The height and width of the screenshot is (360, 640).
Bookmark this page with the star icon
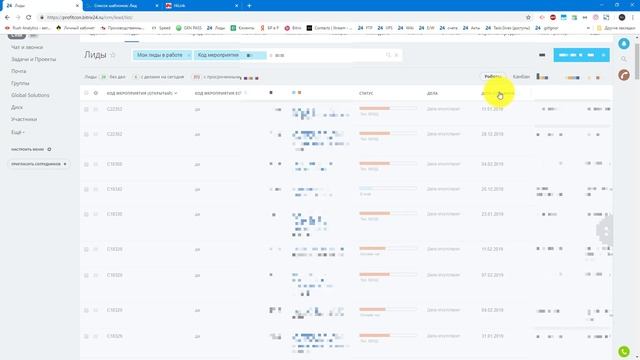coord(528,18)
